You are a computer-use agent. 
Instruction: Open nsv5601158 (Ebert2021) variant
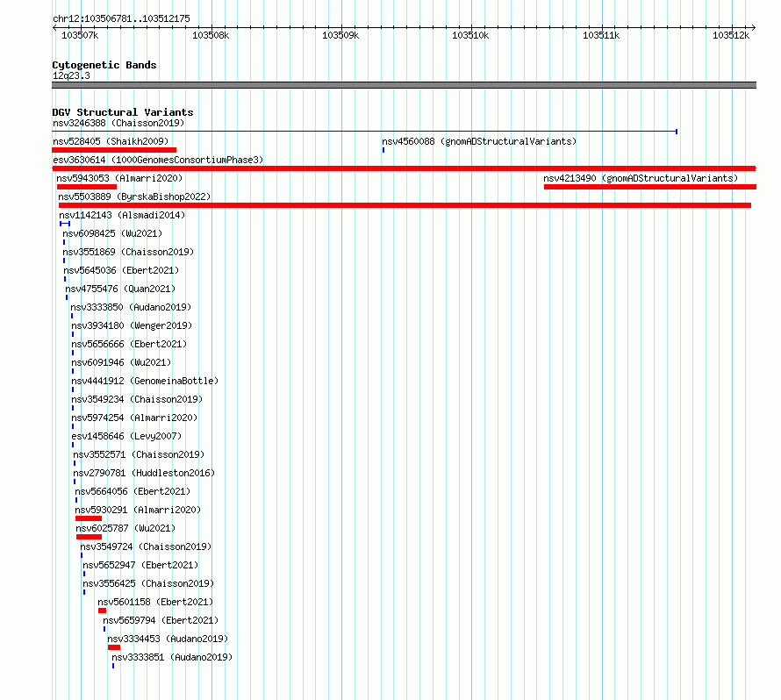click(155, 602)
